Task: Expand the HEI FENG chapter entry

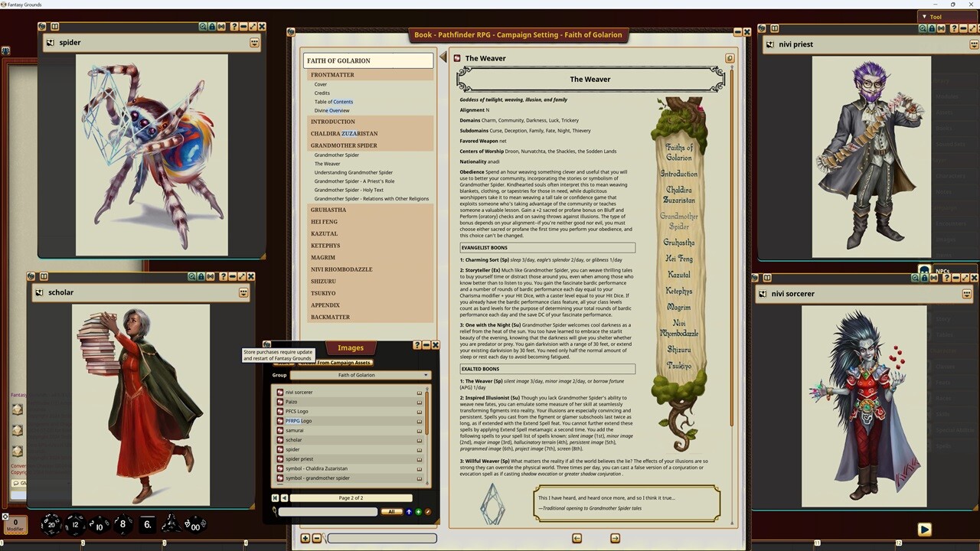Action: pyautogui.click(x=324, y=221)
